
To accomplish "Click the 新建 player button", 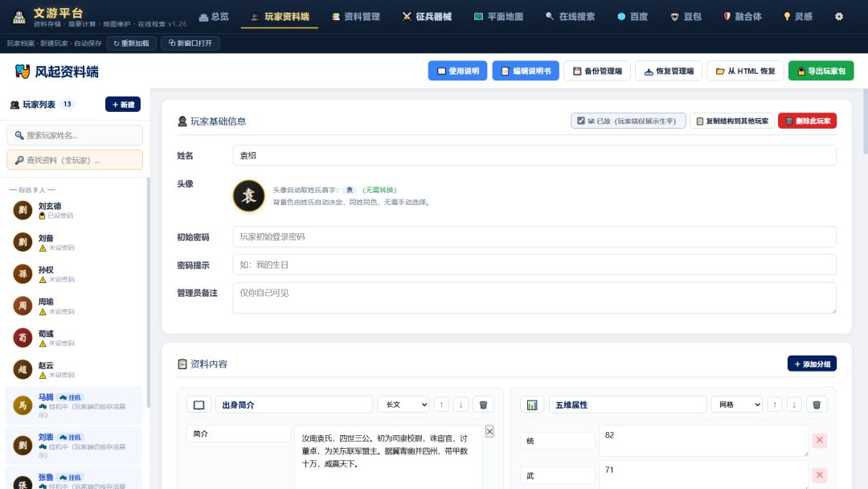I will 123,105.
